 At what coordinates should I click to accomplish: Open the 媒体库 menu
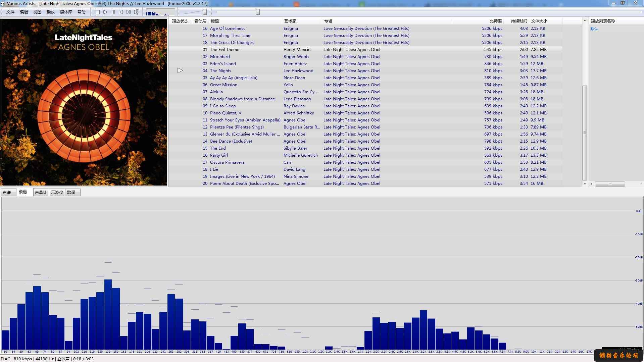(66, 12)
